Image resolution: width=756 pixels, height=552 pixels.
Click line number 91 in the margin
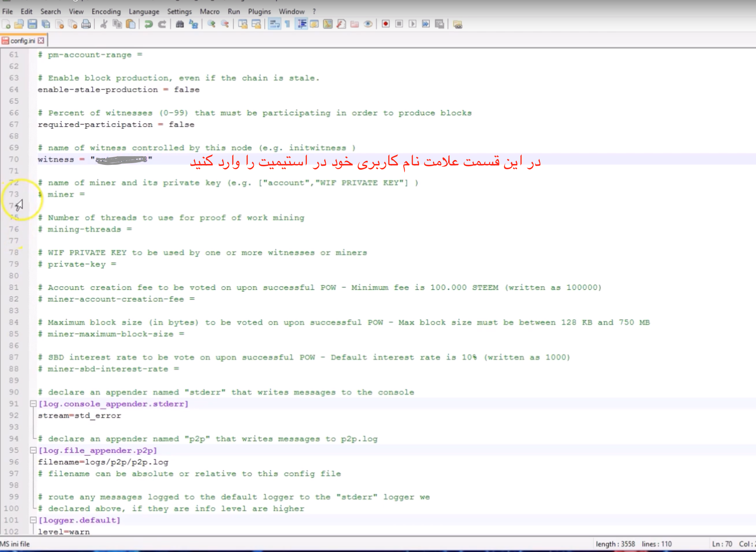point(14,404)
